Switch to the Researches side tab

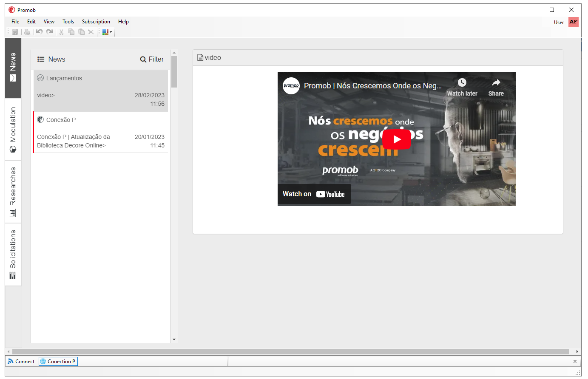[x=13, y=192]
